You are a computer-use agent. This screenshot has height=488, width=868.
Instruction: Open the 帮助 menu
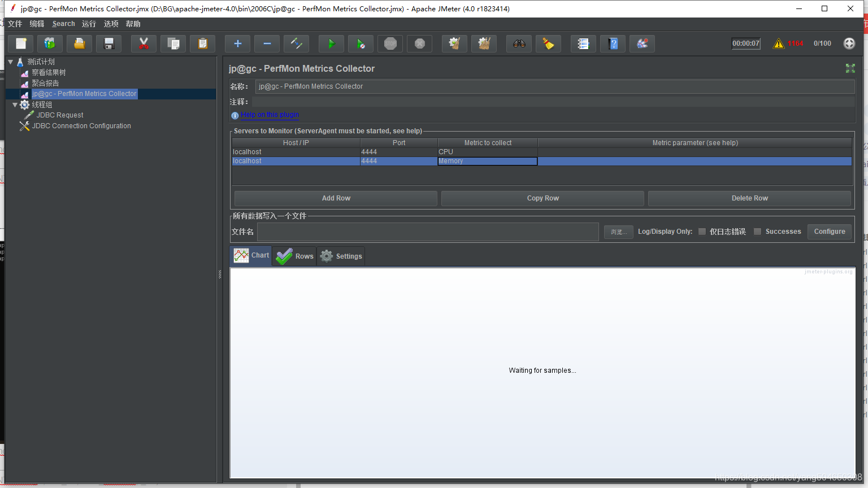click(133, 24)
